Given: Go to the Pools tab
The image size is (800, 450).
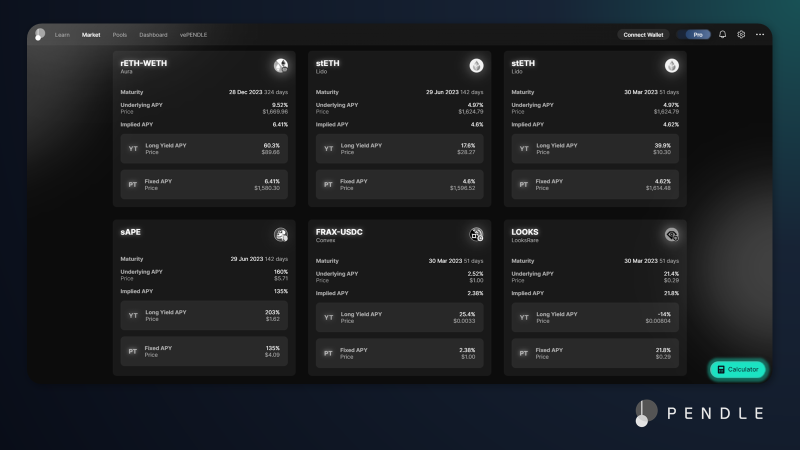Looking at the screenshot, I should 120,34.
